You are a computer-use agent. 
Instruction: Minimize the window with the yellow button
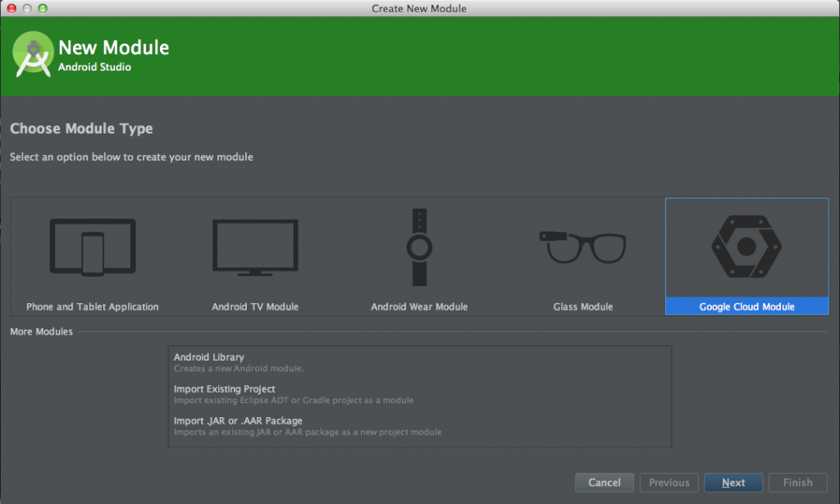point(27,8)
